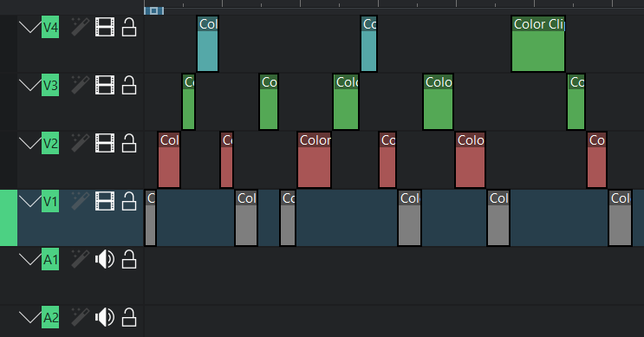Activate the V3 track target label

pos(50,85)
